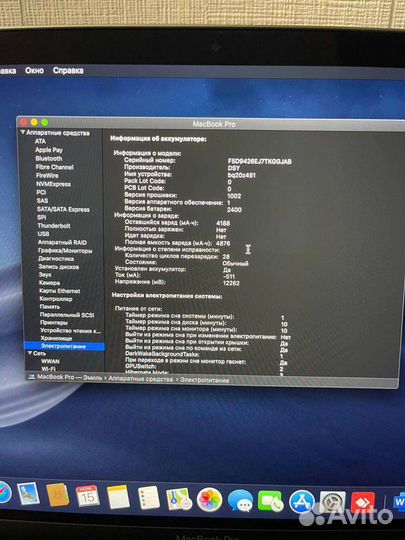Image resolution: width=405 pixels, height=540 pixels.
Task: Open Contacts from the Dock
Action: (58, 495)
